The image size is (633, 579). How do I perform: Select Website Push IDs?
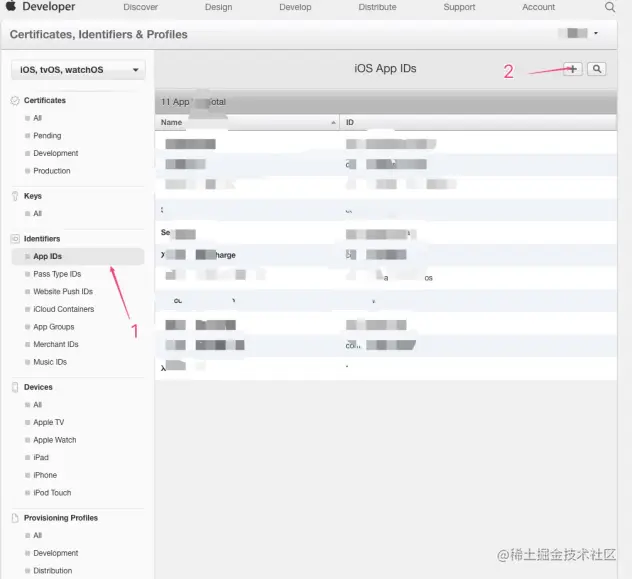(x=63, y=292)
